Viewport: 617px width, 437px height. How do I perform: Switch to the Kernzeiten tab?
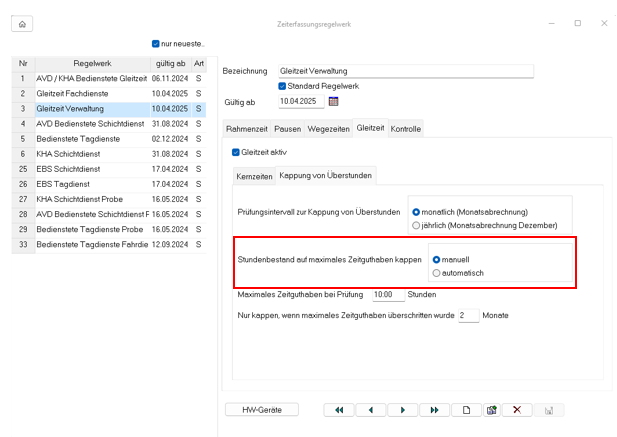pos(254,176)
